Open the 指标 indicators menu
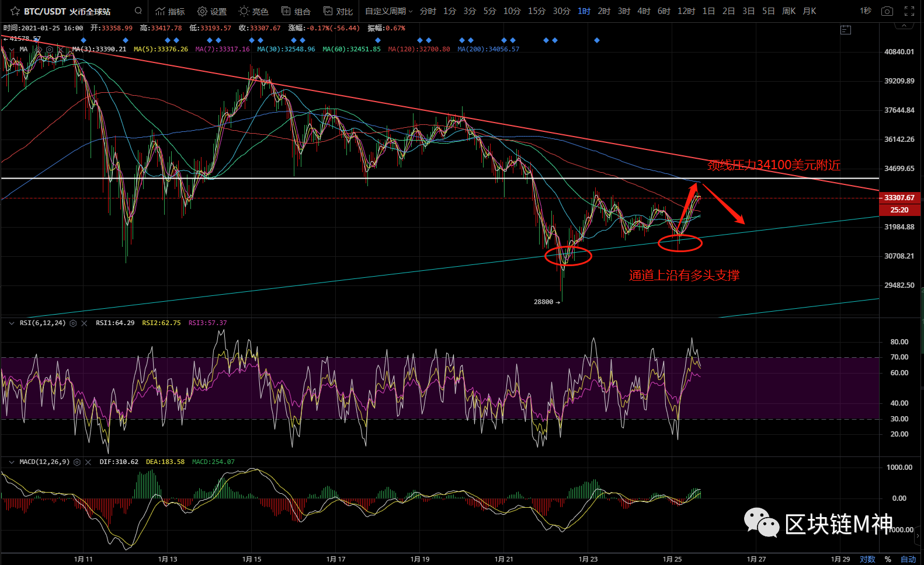The image size is (924, 565). tap(170, 11)
